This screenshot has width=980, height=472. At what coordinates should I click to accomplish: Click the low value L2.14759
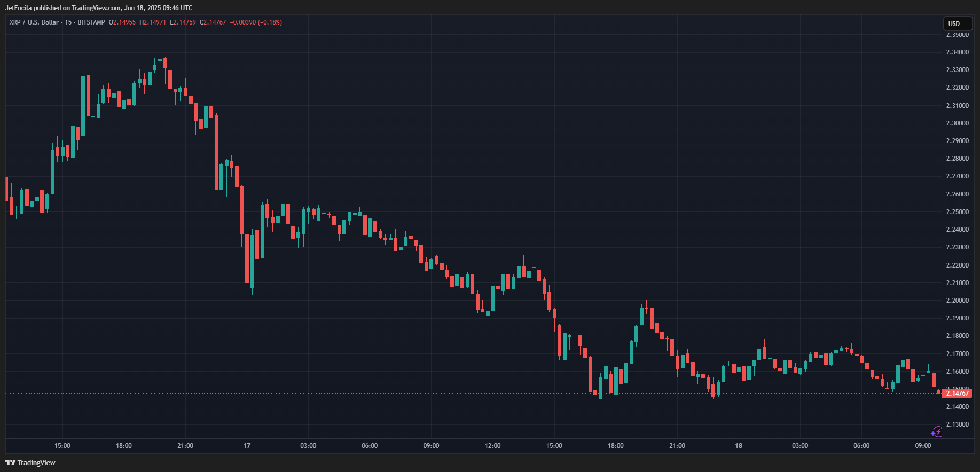[183, 22]
